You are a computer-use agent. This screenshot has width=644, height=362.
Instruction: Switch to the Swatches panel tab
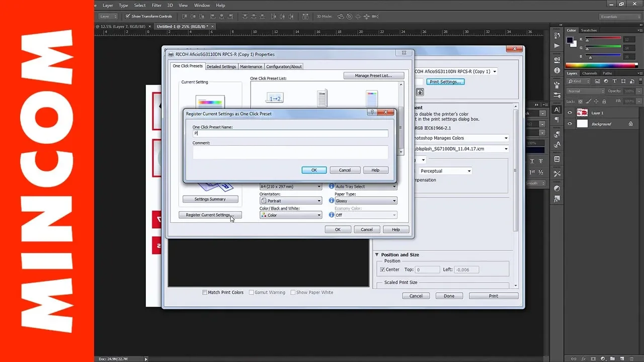click(x=589, y=30)
